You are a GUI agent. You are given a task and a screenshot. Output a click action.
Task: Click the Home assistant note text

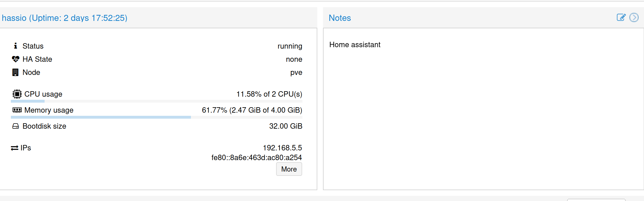(x=355, y=45)
